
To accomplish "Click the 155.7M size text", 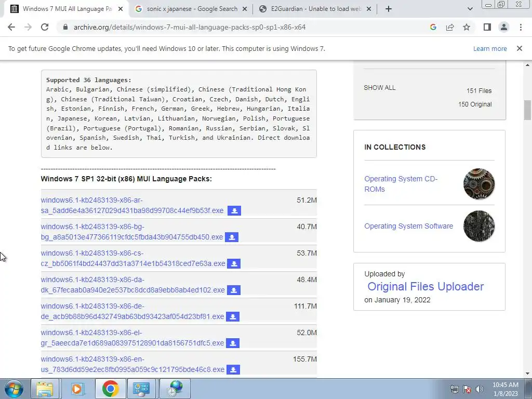I will tap(304, 359).
